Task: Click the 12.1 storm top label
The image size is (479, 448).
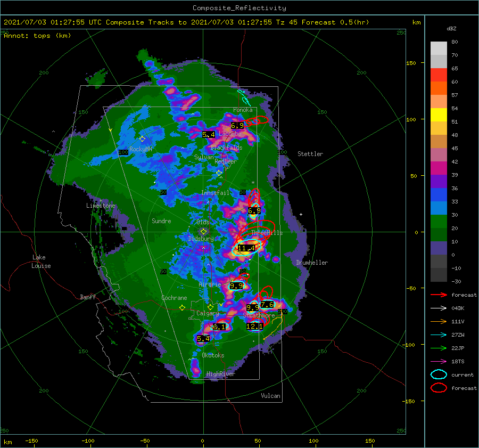Action: click(254, 327)
